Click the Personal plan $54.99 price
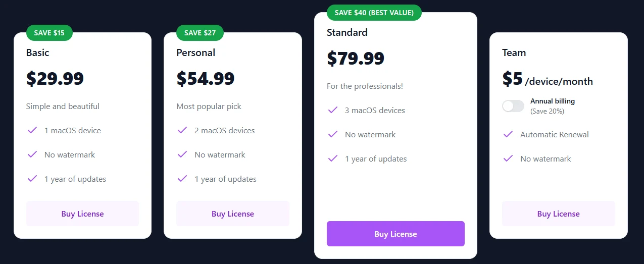644x264 pixels. (206, 79)
